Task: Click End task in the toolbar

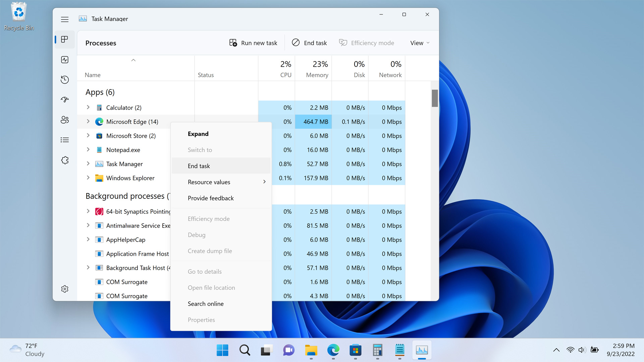Action: pyautogui.click(x=309, y=43)
